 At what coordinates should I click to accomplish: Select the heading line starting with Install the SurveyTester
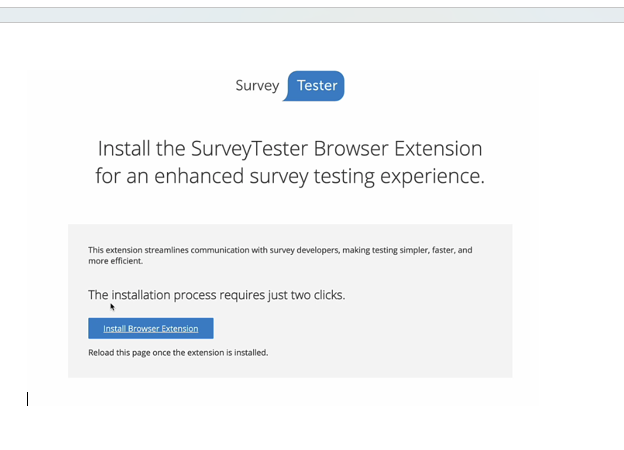(290, 149)
